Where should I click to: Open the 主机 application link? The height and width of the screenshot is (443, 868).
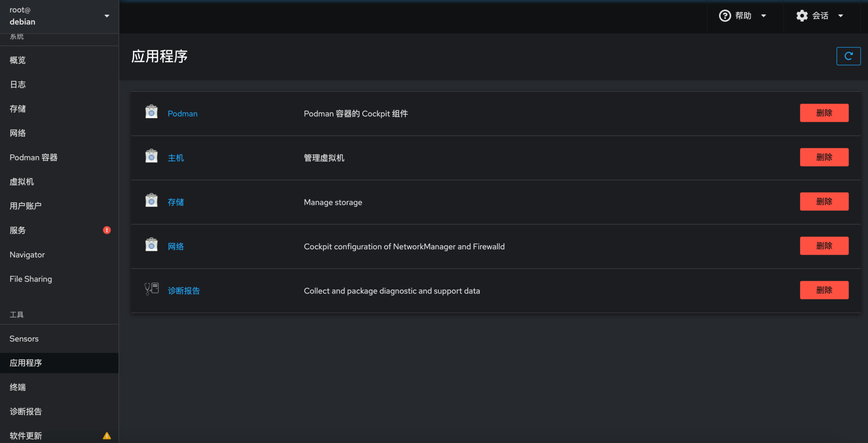[x=176, y=158]
